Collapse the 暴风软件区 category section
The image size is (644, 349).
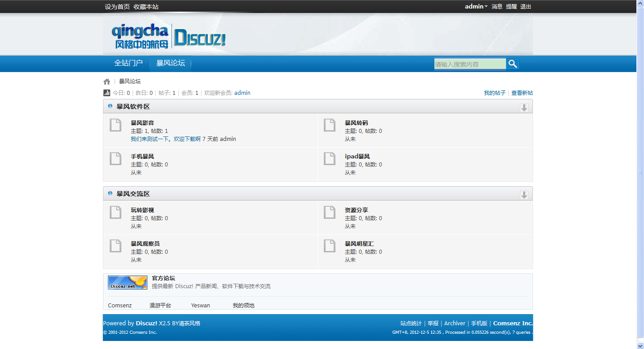point(524,107)
